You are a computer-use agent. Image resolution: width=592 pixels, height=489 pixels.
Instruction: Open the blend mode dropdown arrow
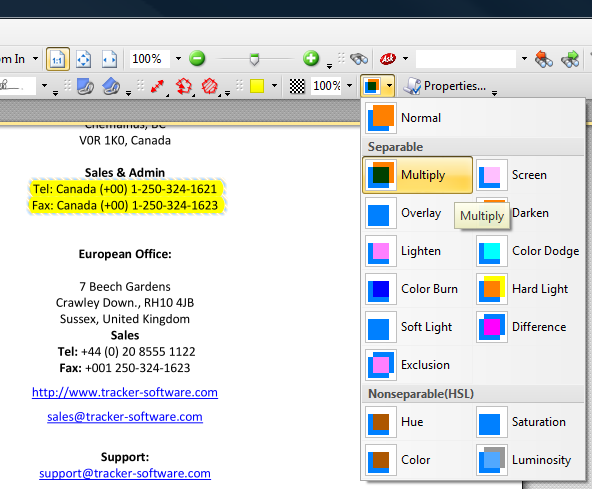click(389, 86)
